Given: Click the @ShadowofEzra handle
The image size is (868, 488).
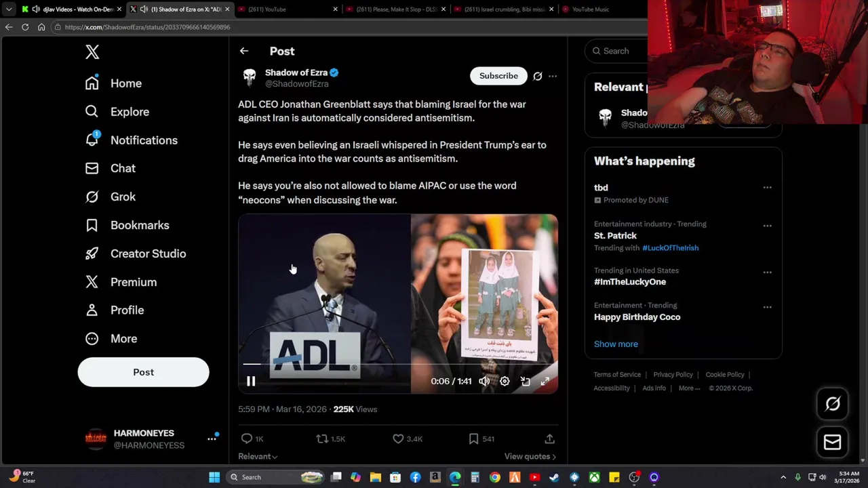Looking at the screenshot, I should click(x=297, y=84).
